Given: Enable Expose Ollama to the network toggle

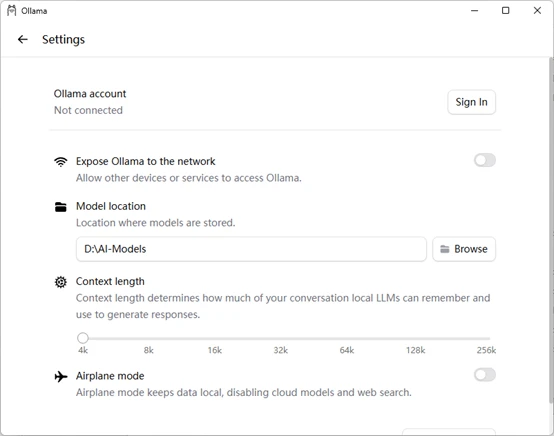Looking at the screenshot, I should tap(485, 160).
